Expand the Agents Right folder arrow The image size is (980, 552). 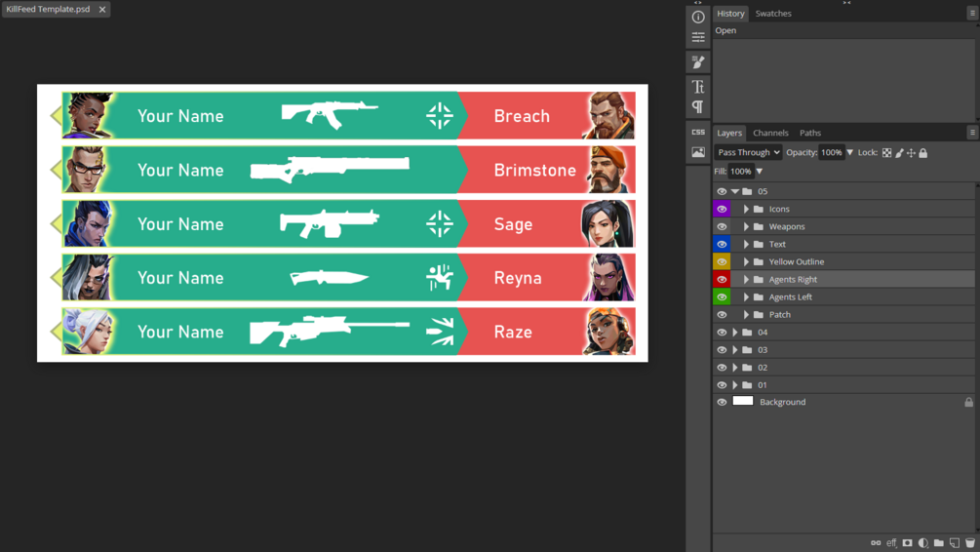click(x=746, y=280)
